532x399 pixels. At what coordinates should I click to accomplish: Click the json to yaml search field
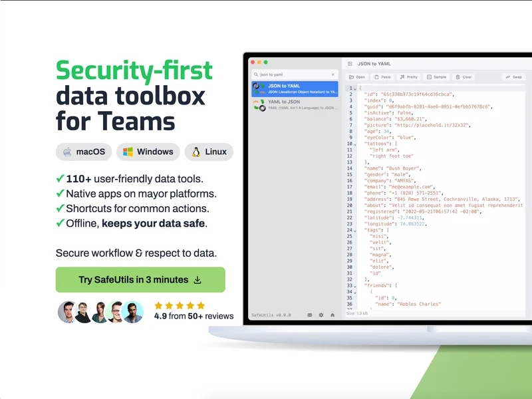(x=295, y=74)
